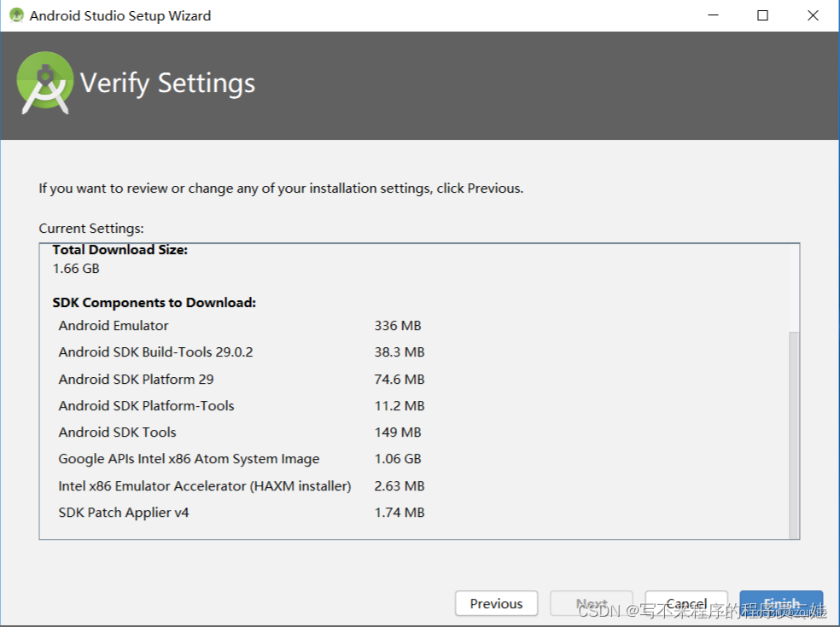Click the 2.63 MB size value

[x=400, y=486]
